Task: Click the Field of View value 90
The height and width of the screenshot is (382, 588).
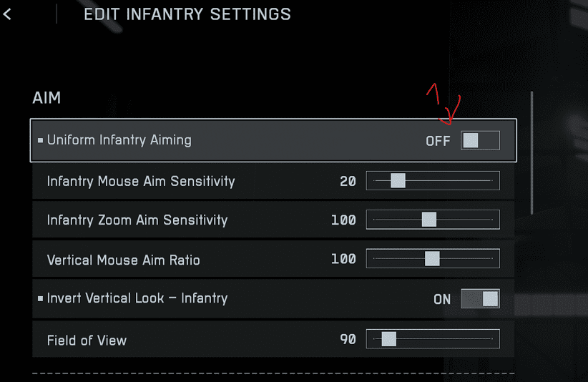Action: coord(348,340)
